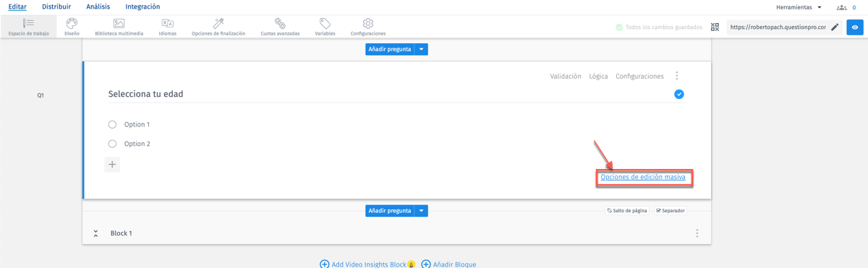Open Opciones de edición masiva link

click(x=643, y=177)
